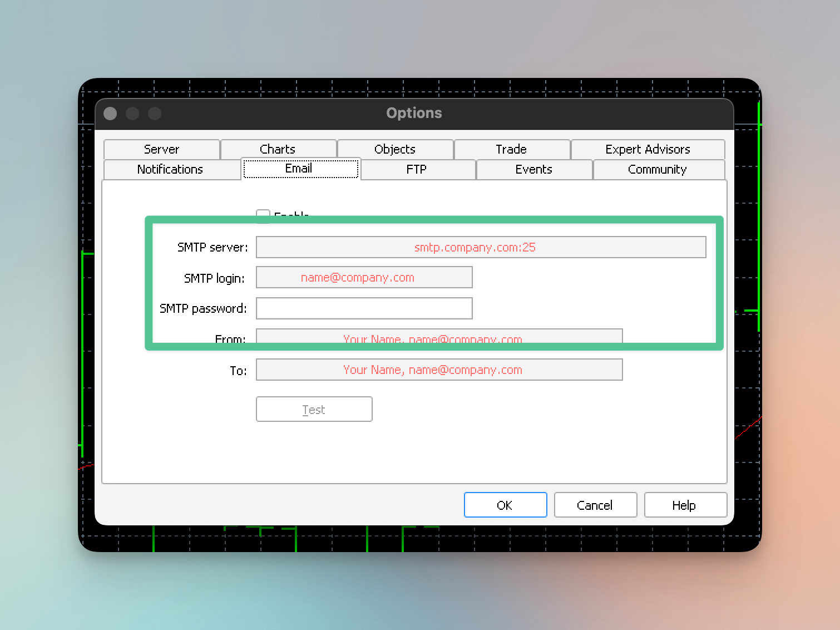
Task: Switch to the Notifications tab
Action: click(x=170, y=170)
